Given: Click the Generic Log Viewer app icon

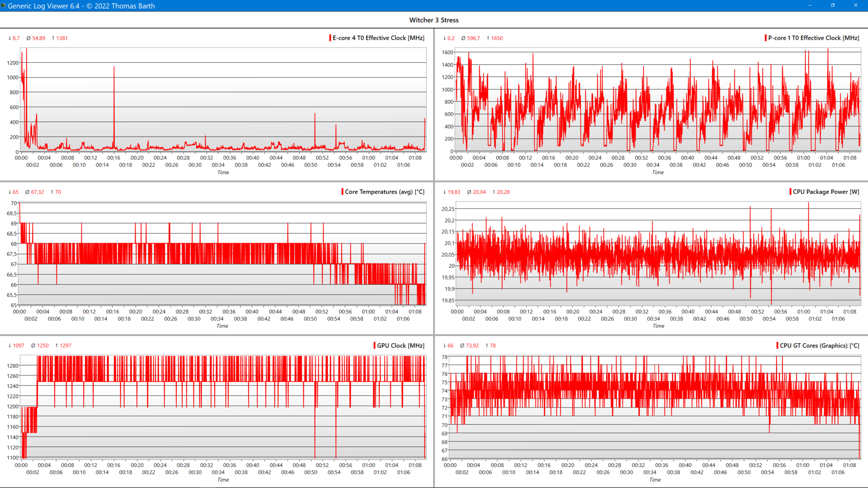Looking at the screenshot, I should pyautogui.click(x=4, y=5).
